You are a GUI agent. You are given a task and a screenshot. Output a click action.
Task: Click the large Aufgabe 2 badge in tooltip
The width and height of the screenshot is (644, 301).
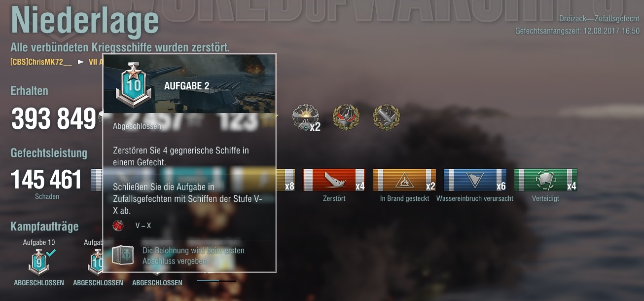[x=132, y=84]
